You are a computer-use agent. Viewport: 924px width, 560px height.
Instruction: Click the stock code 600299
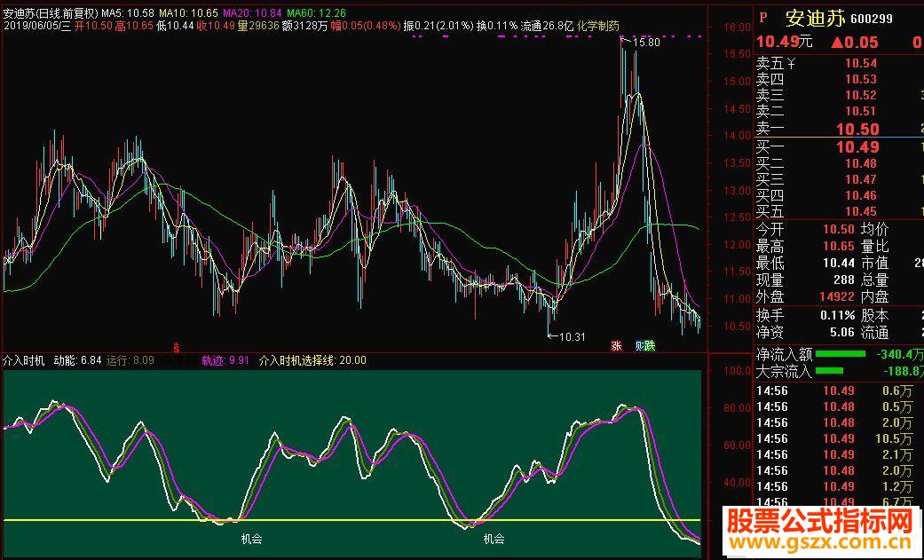[x=871, y=20]
